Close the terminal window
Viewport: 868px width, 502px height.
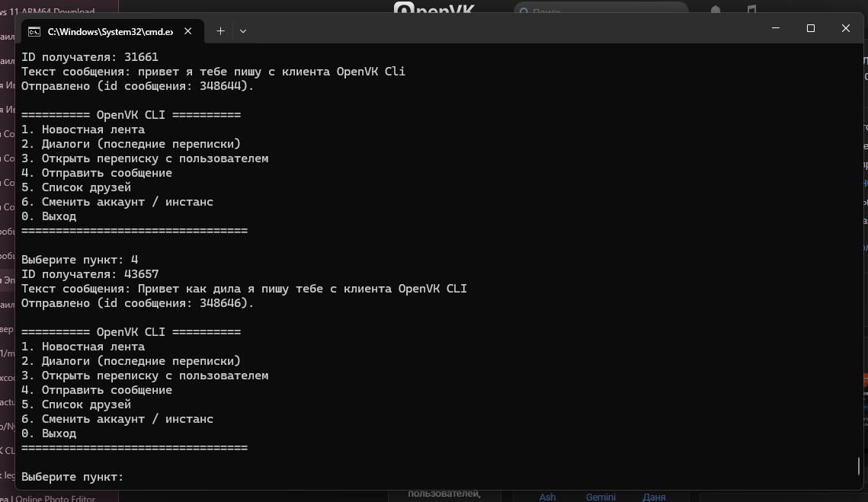click(x=845, y=28)
